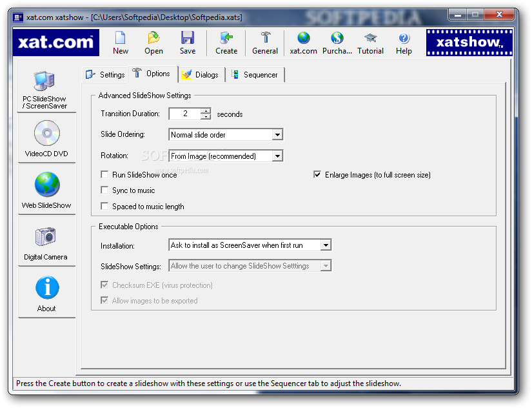
Task: Select the Digital Camera sidebar icon
Action: coord(46,236)
